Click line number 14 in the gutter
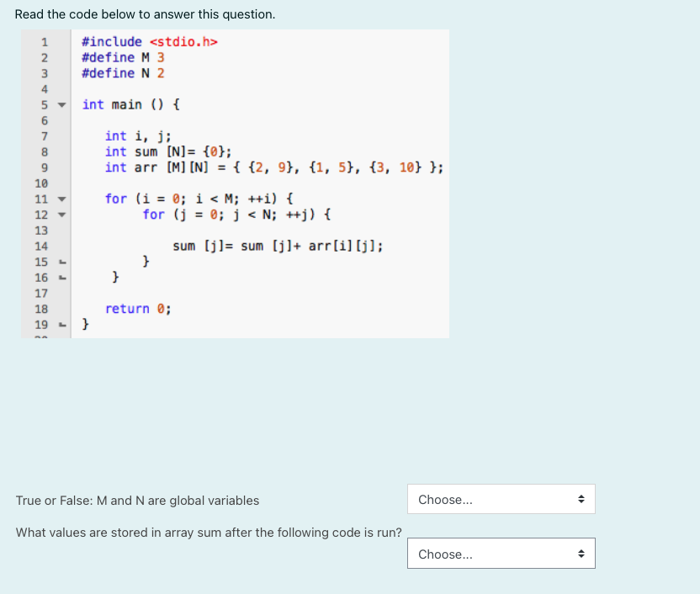700x594 pixels. pos(42,246)
